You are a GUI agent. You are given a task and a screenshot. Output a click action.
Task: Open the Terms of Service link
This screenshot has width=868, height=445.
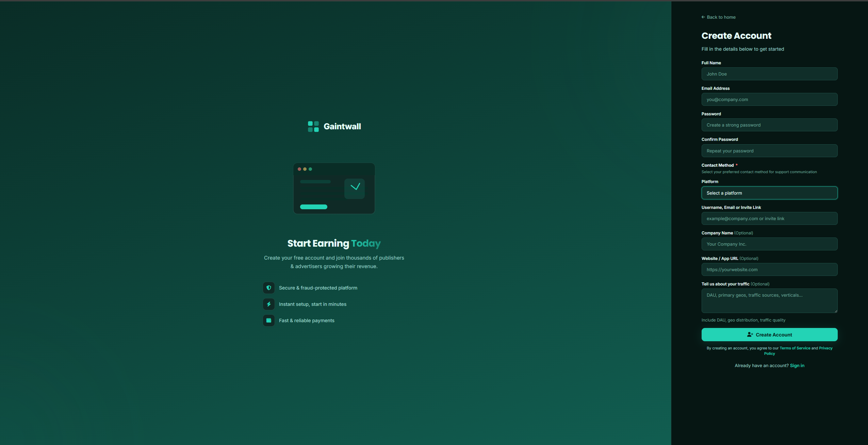pos(795,348)
